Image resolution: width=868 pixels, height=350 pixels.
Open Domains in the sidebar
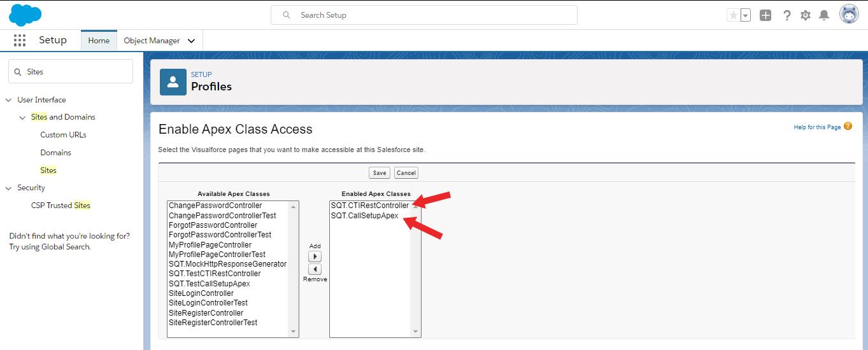[55, 152]
